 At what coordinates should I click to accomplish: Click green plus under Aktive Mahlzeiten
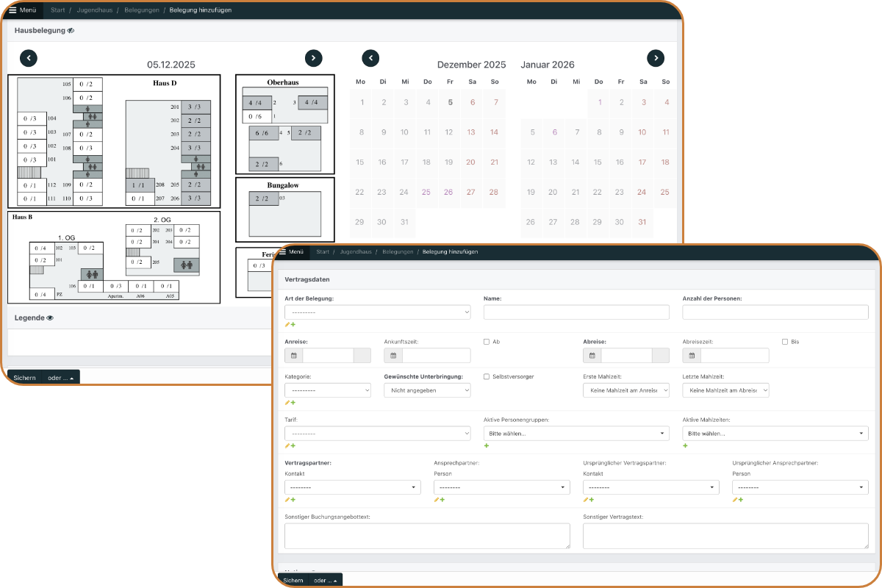686,445
